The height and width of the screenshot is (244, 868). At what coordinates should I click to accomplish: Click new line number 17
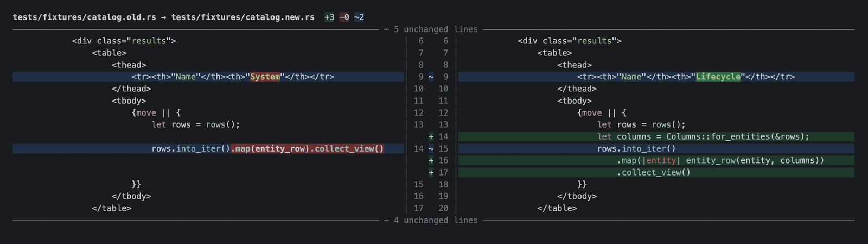[x=443, y=173]
